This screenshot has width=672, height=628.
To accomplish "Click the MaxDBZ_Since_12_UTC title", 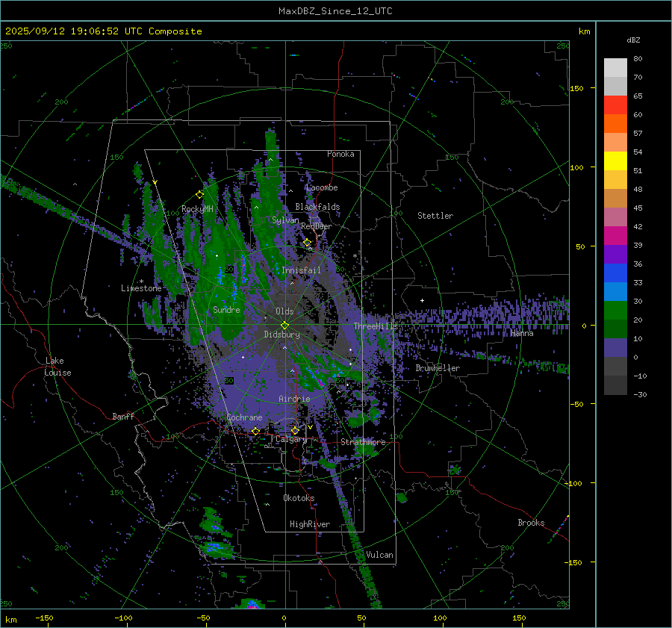I will pos(335,11).
